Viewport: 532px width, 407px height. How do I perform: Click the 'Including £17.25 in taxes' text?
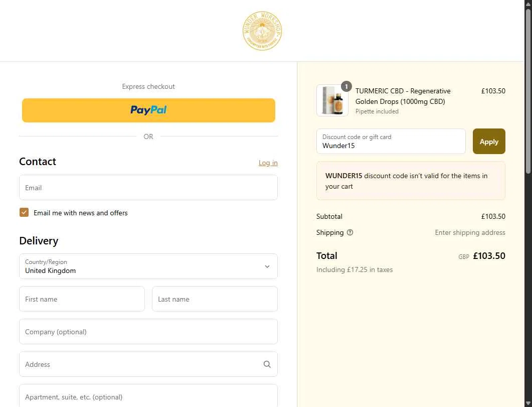click(x=354, y=269)
